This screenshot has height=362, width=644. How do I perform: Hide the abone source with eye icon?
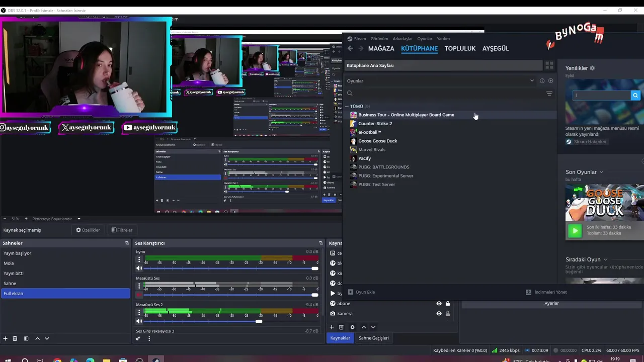click(x=439, y=304)
